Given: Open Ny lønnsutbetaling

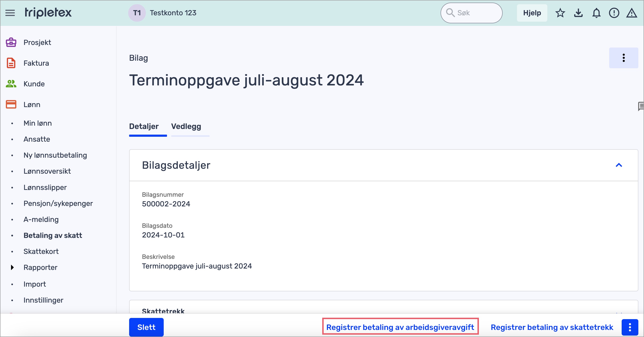Looking at the screenshot, I should [55, 155].
